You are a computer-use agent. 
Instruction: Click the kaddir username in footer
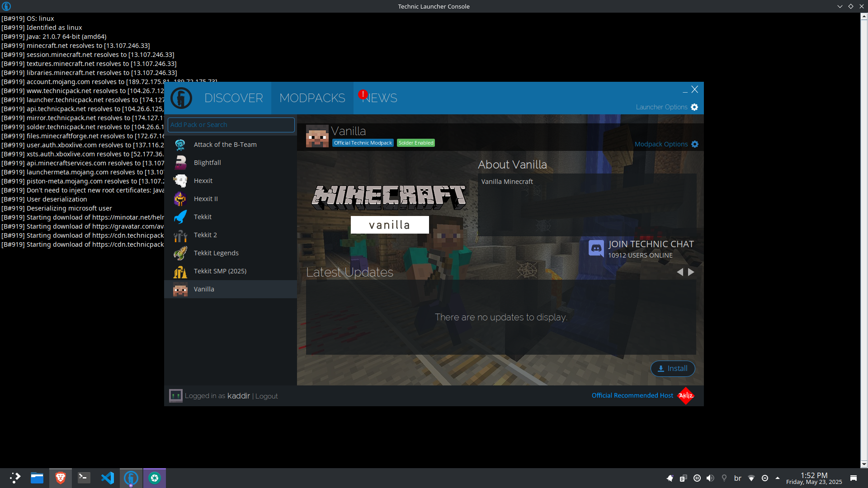click(x=238, y=396)
